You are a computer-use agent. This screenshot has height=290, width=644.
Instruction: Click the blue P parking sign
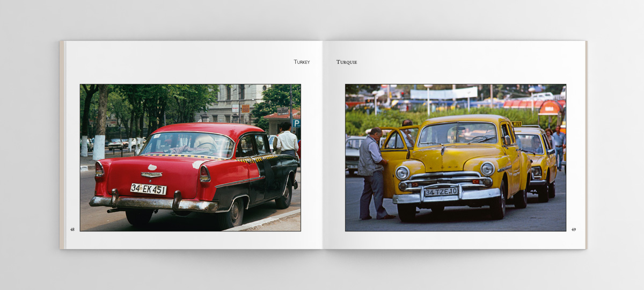click(296, 124)
